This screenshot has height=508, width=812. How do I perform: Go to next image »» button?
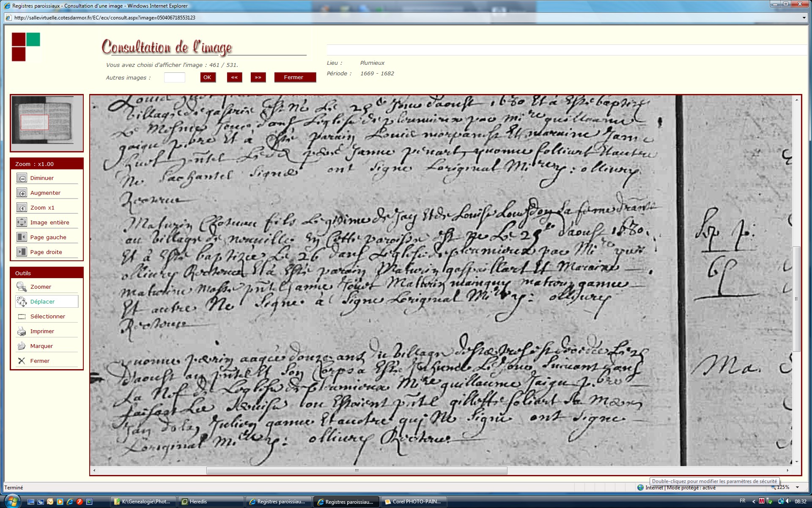(x=258, y=77)
